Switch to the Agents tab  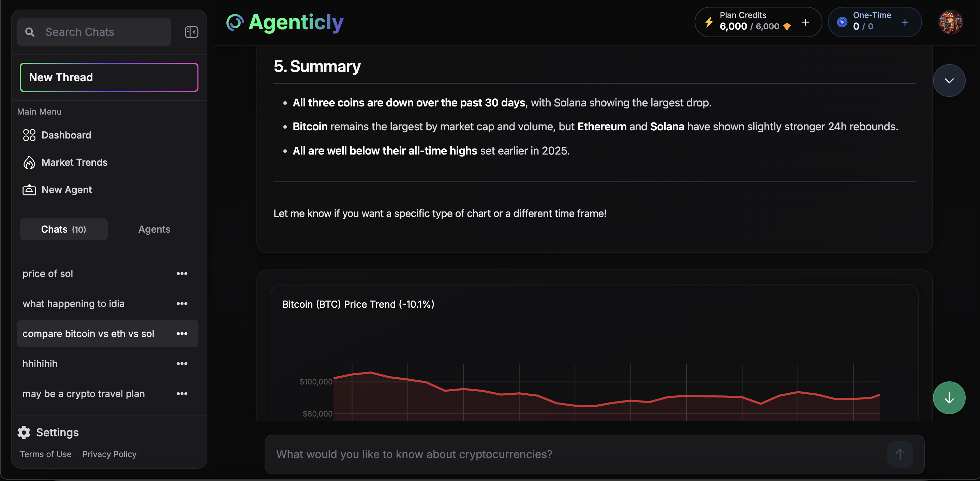pos(154,229)
